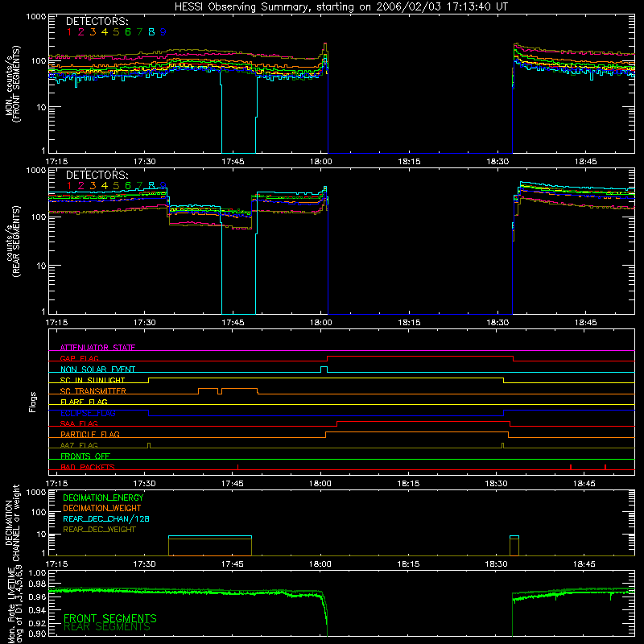The image size is (644, 644).
Task: Click yellow detector 4 in front segments legend
Action: click(105, 32)
